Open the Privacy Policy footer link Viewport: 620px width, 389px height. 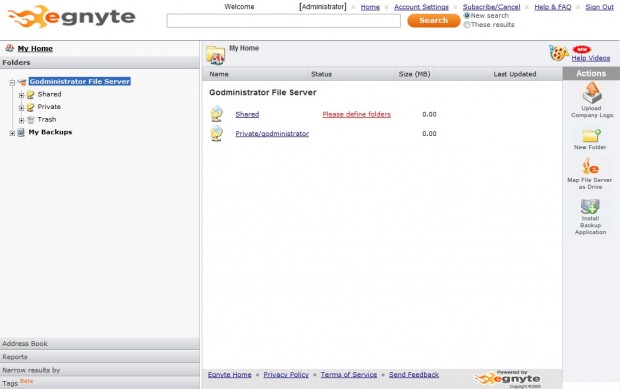click(286, 374)
